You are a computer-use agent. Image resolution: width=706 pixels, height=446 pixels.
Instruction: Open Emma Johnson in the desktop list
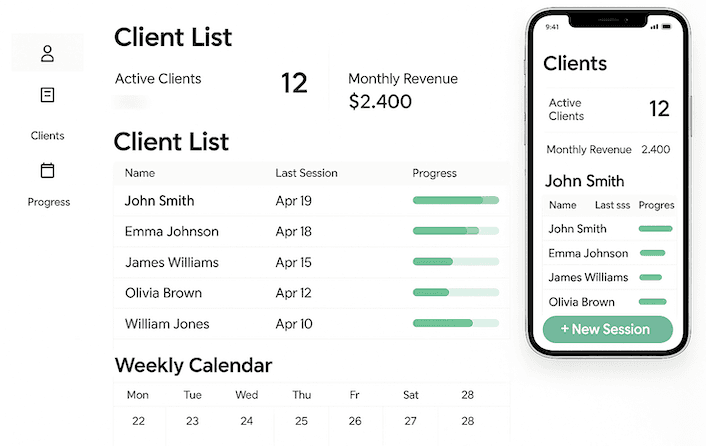172,232
